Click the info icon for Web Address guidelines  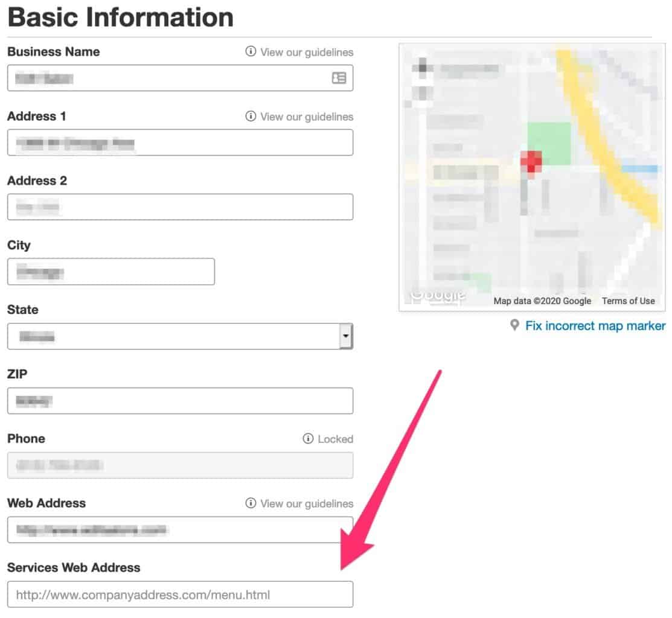[251, 503]
